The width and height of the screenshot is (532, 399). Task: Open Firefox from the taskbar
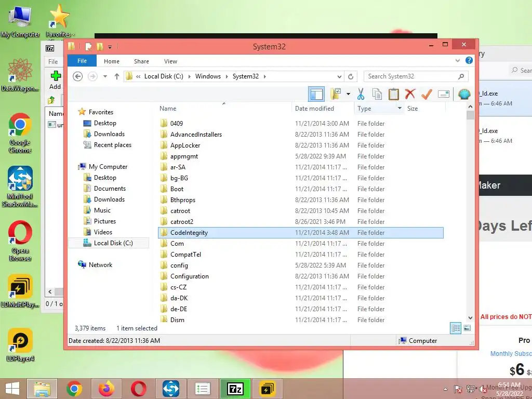coord(106,389)
